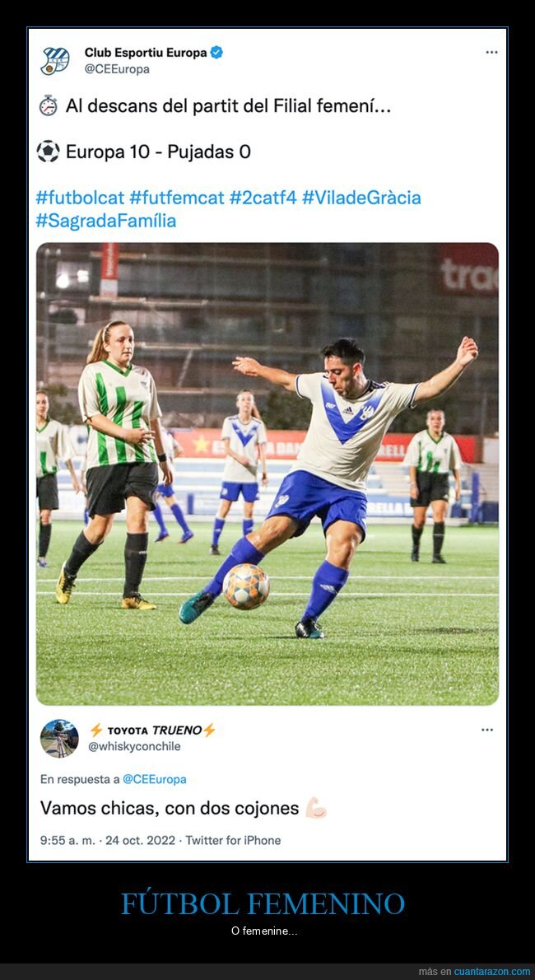This screenshot has height=980, width=535.
Task: Open whiskyconchile profile avatar
Action: [x=59, y=738]
